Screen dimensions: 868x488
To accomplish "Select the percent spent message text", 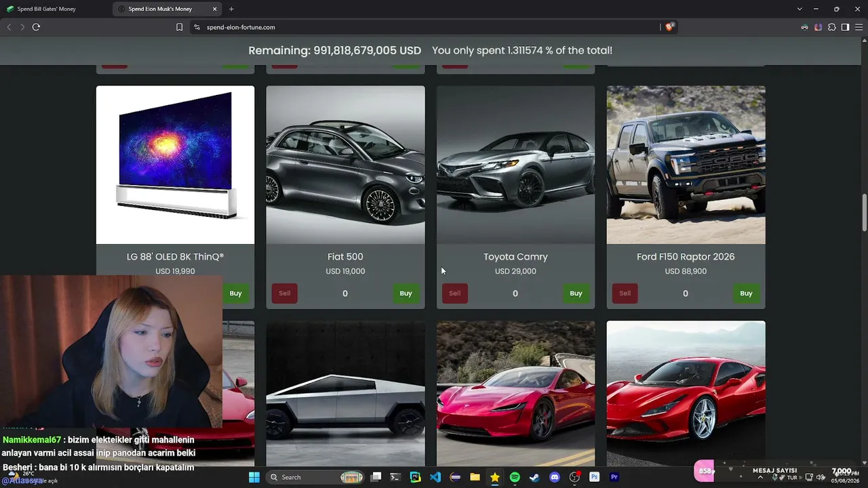I will (x=522, y=51).
